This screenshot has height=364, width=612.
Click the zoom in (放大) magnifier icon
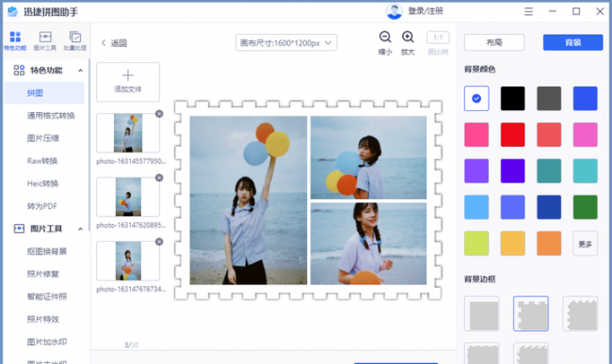tap(408, 37)
